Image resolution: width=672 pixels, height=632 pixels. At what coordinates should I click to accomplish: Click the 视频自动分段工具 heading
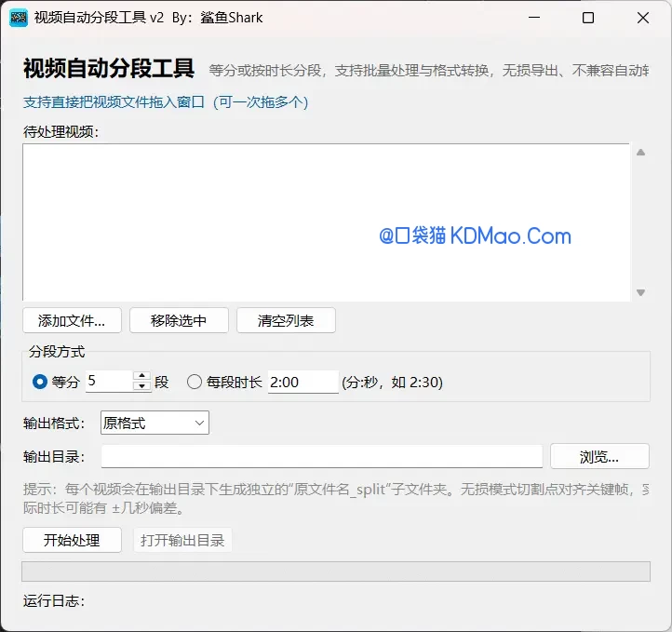[109, 69]
